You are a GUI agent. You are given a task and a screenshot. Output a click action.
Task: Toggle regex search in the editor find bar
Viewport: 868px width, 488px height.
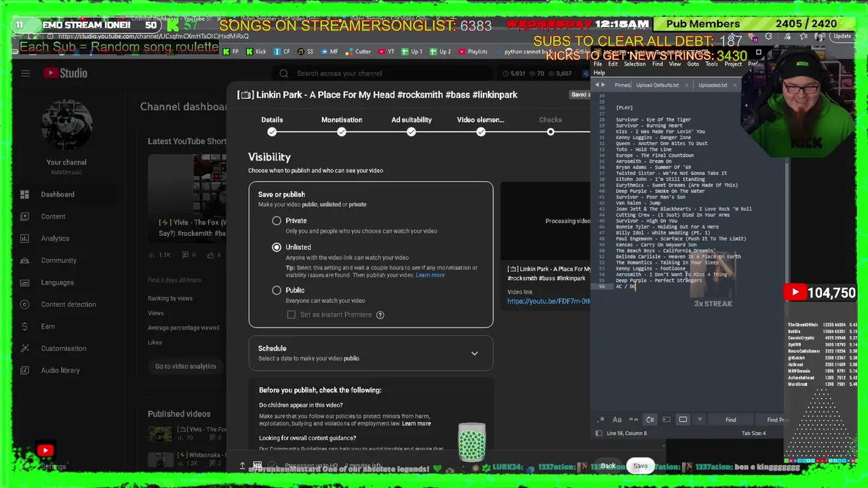pos(601,420)
